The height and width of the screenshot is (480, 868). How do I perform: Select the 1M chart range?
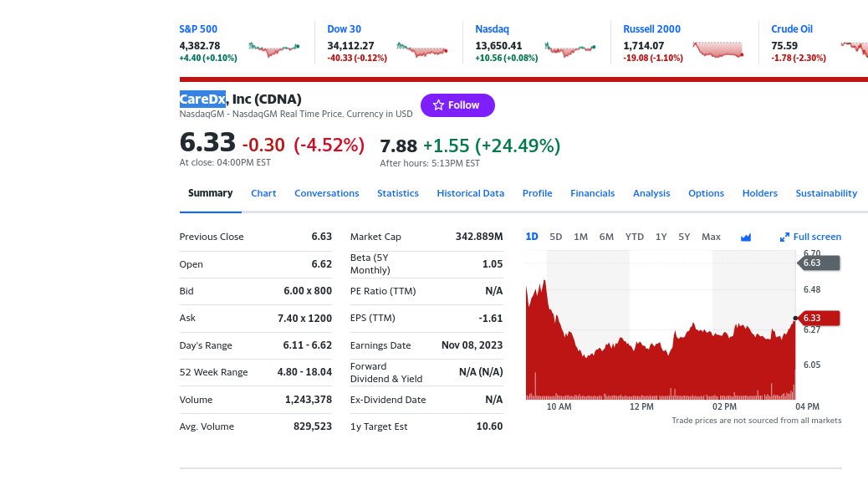pyautogui.click(x=580, y=237)
